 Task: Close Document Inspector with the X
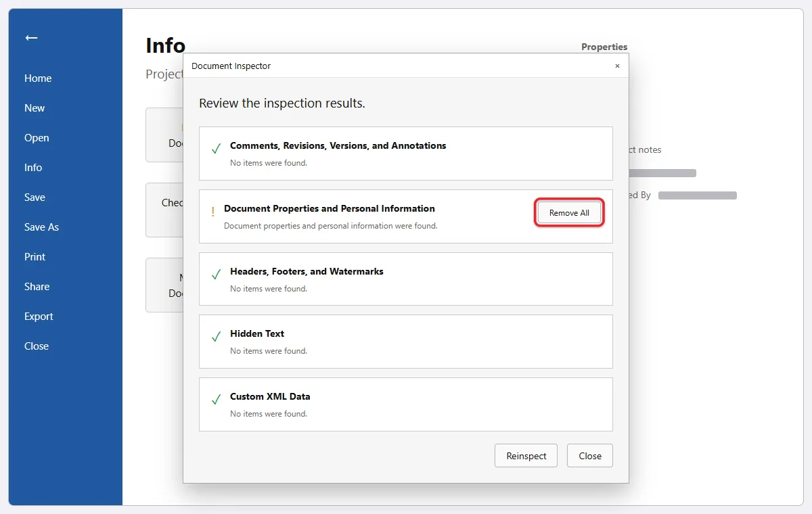617,66
